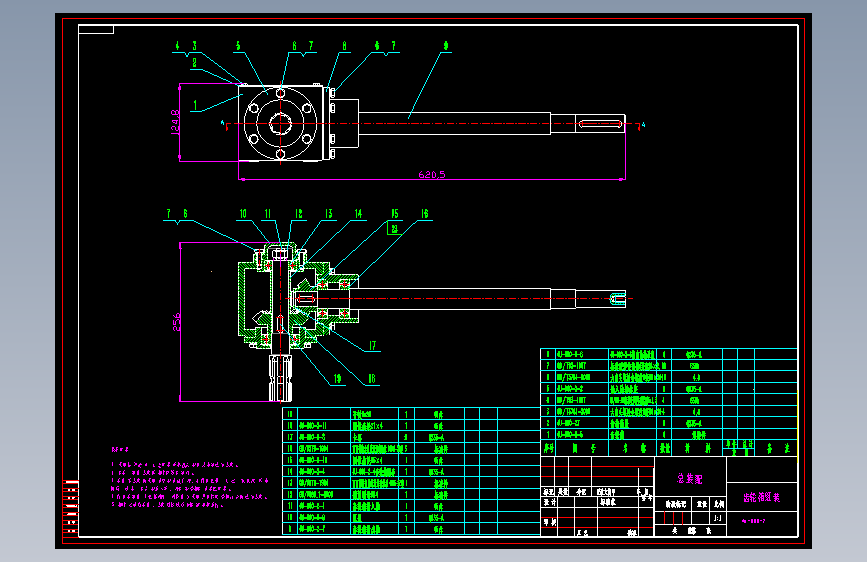
Task: Click balloon label 16 on section view
Action: (x=424, y=214)
